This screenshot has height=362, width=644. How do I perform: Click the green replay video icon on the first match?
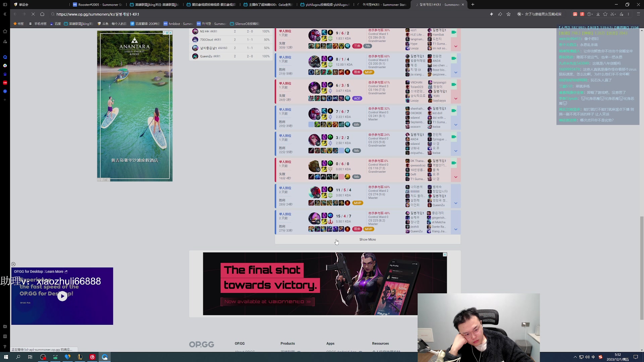(x=454, y=32)
